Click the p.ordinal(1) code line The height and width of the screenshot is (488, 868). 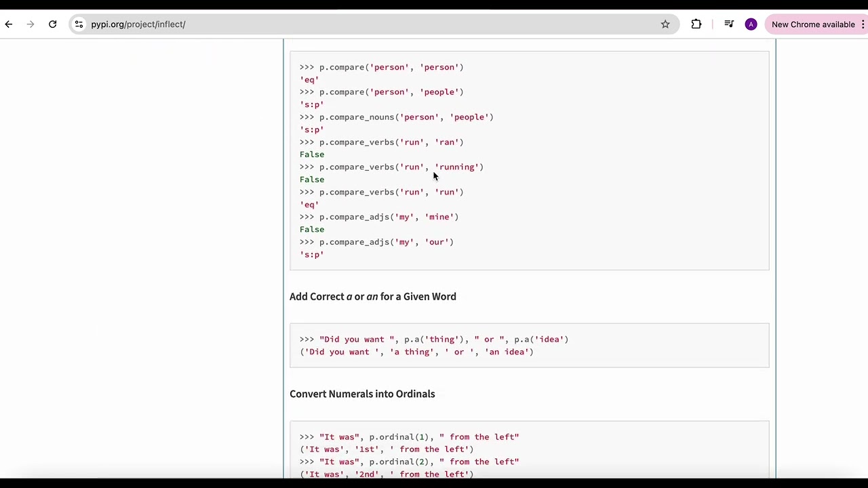tap(410, 437)
